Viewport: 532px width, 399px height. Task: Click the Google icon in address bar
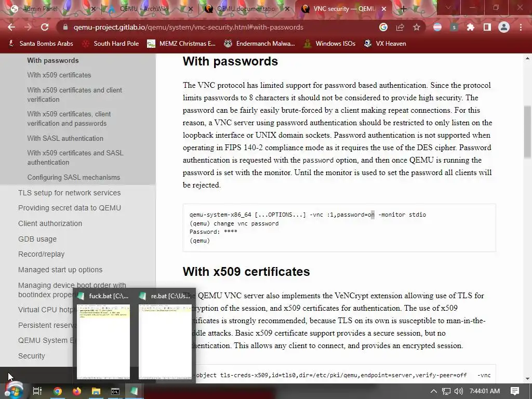tap(383, 27)
